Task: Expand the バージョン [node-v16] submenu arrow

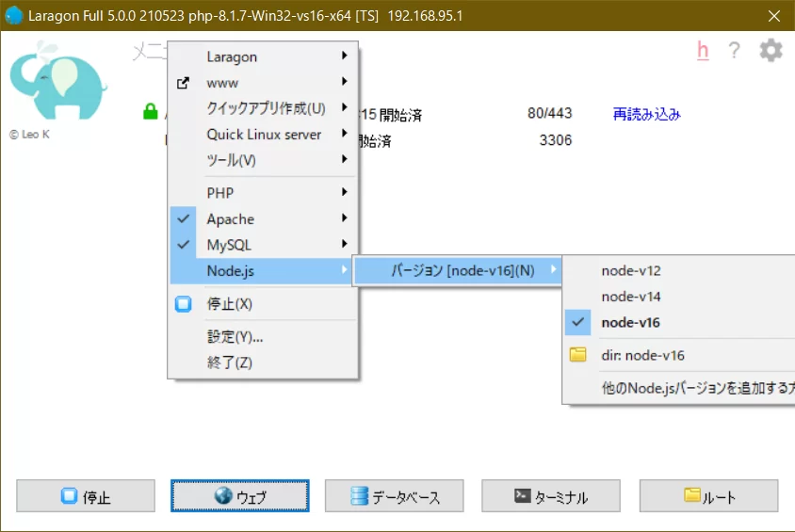Action: 554,269
